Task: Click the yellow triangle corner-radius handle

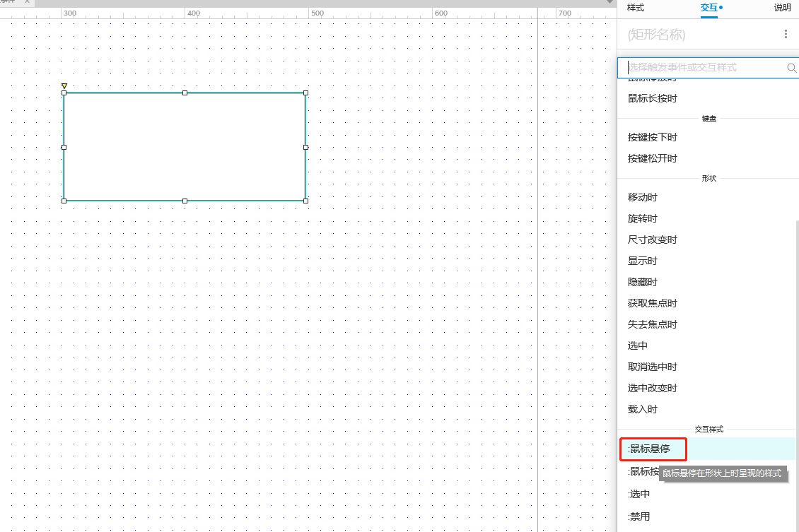Action: point(64,86)
